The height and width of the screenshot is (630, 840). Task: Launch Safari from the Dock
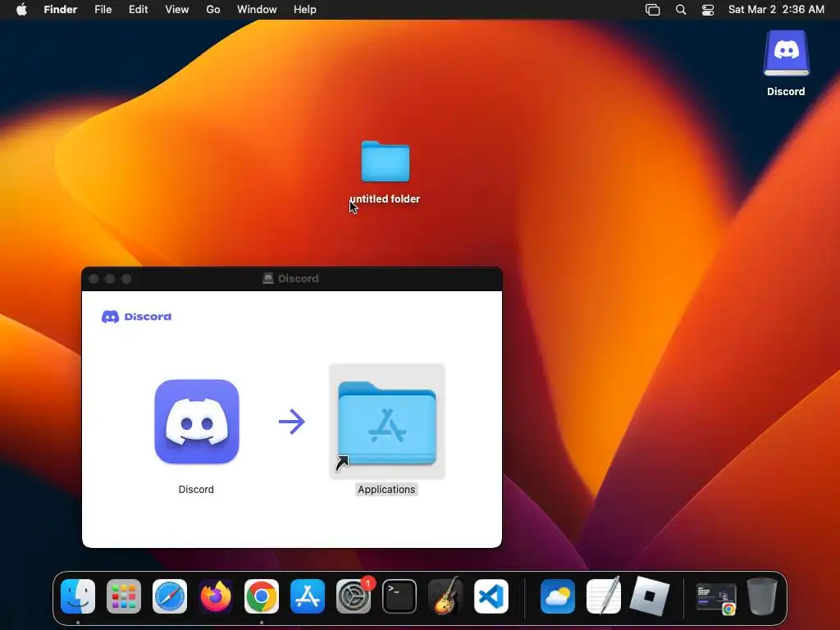pos(170,596)
